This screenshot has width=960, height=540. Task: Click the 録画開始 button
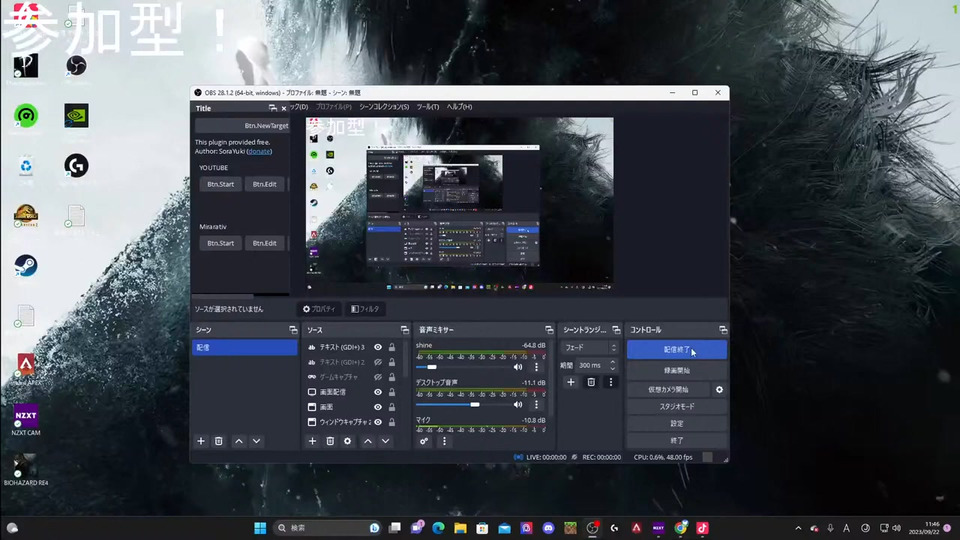[677, 370]
